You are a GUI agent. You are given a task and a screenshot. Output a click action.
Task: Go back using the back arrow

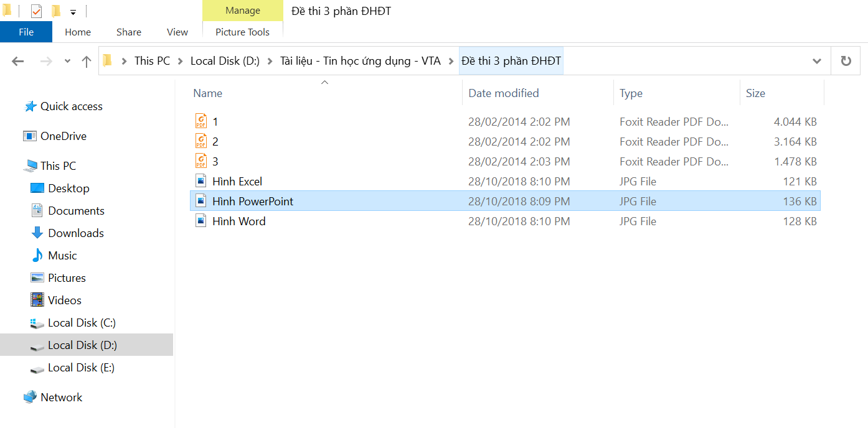(17, 61)
